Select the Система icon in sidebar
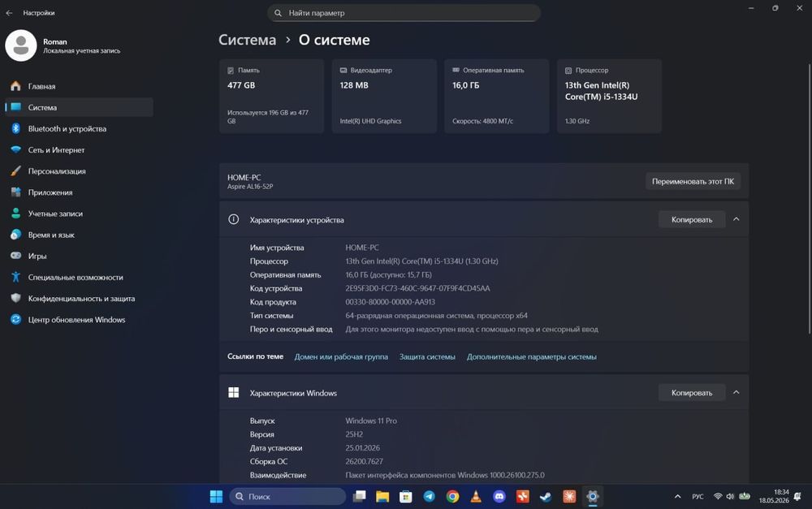Screen dimensions: 812x509 coord(15,107)
